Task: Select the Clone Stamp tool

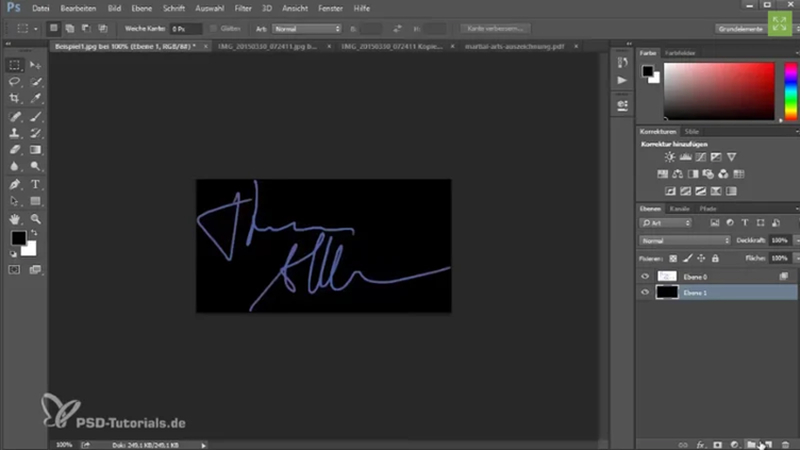Action: tap(14, 133)
